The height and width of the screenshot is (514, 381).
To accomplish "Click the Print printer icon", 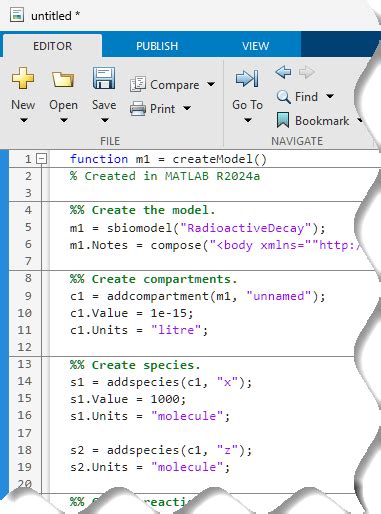I will point(138,109).
